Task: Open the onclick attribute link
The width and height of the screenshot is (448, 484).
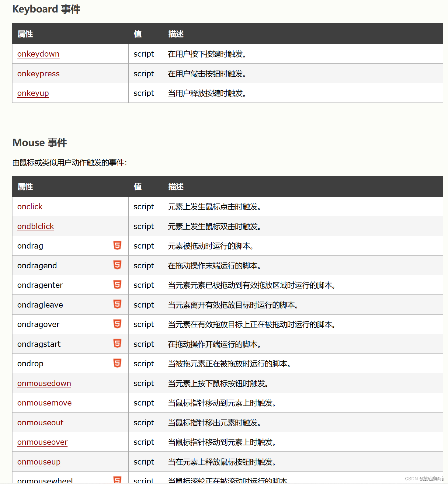Action: pyautogui.click(x=30, y=207)
